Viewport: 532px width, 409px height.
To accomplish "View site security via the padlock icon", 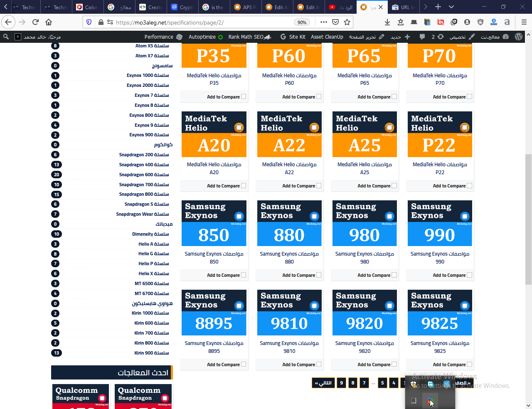I will [101, 22].
